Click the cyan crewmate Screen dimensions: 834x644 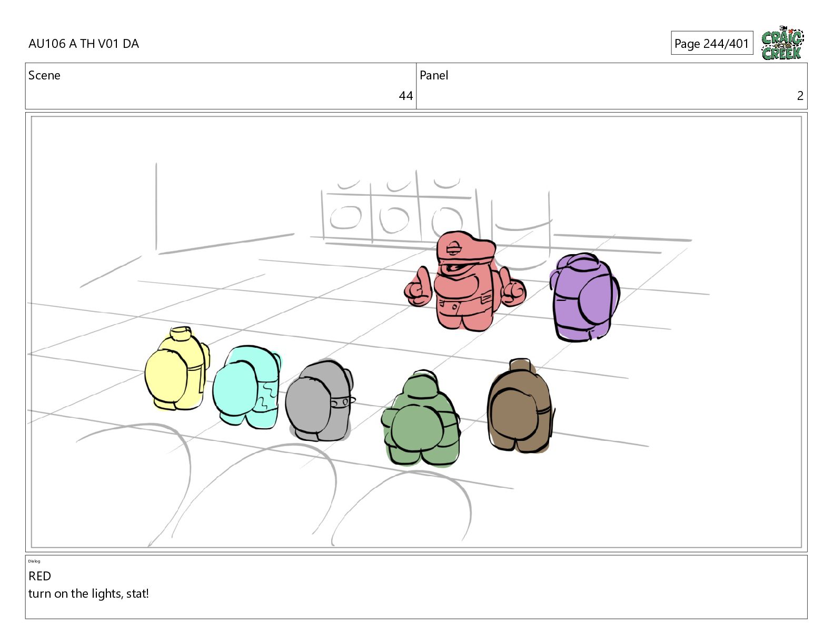pos(247,386)
